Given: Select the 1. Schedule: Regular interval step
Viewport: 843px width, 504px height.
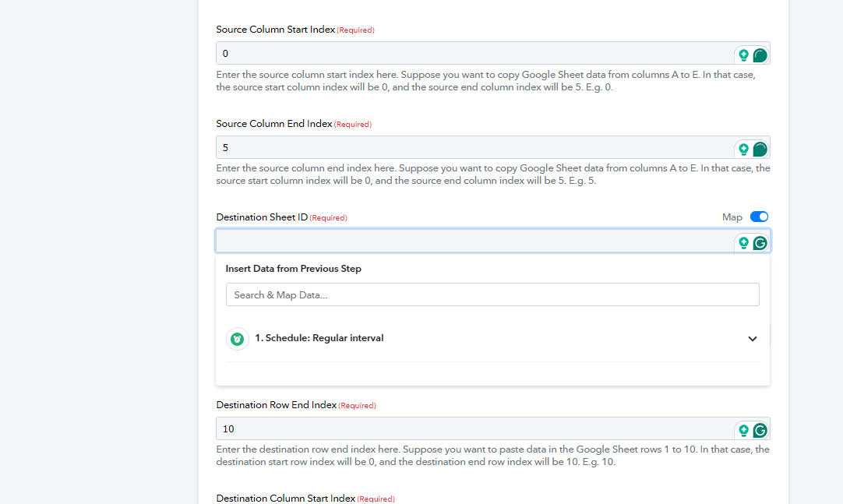Looking at the screenshot, I should (492, 339).
